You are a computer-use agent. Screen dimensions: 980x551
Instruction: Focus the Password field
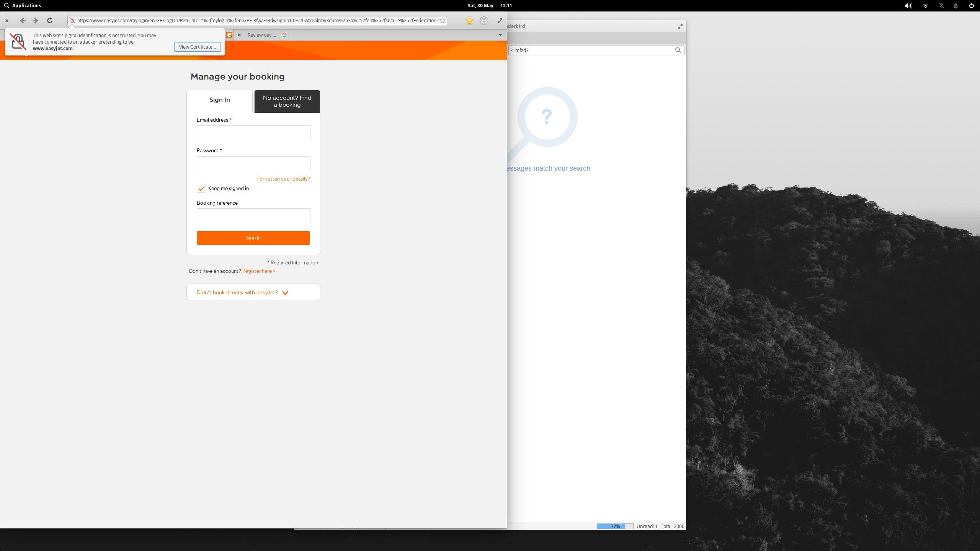pyautogui.click(x=253, y=163)
